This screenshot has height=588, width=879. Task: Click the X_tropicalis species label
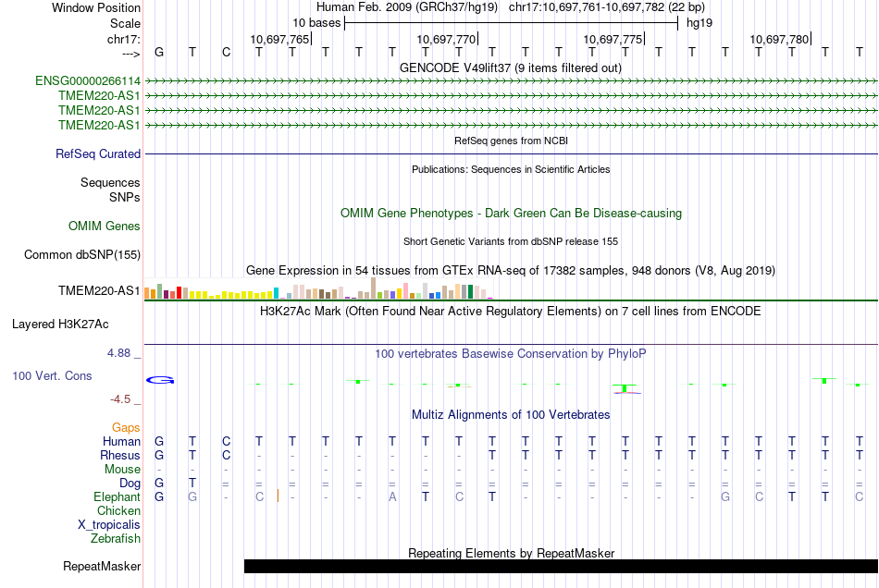pyautogui.click(x=109, y=525)
